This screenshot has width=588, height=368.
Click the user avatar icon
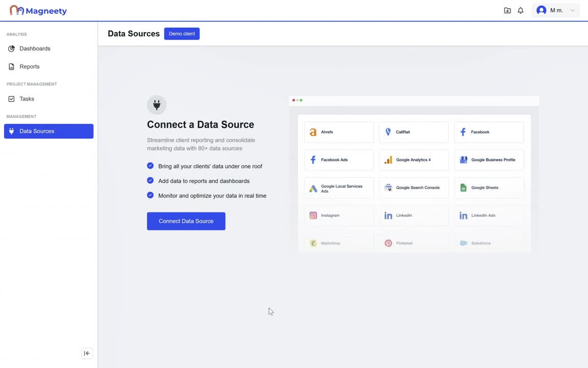click(541, 10)
